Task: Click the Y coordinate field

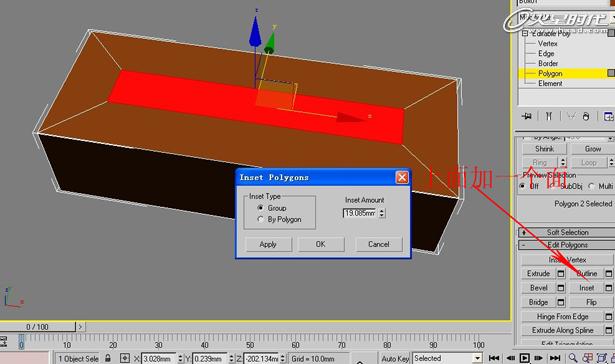Action: coord(210,359)
